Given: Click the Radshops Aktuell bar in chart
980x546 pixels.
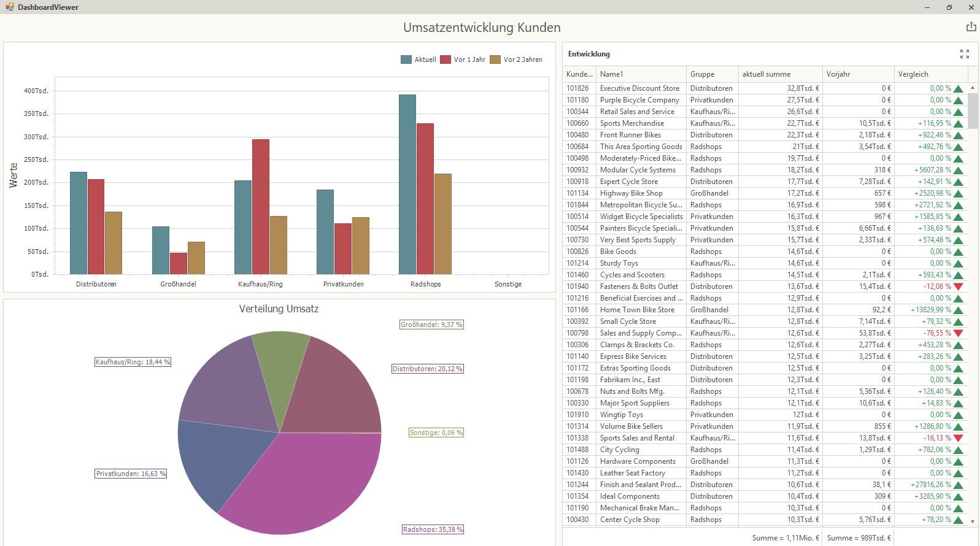Looking at the screenshot, I should coord(407,184).
